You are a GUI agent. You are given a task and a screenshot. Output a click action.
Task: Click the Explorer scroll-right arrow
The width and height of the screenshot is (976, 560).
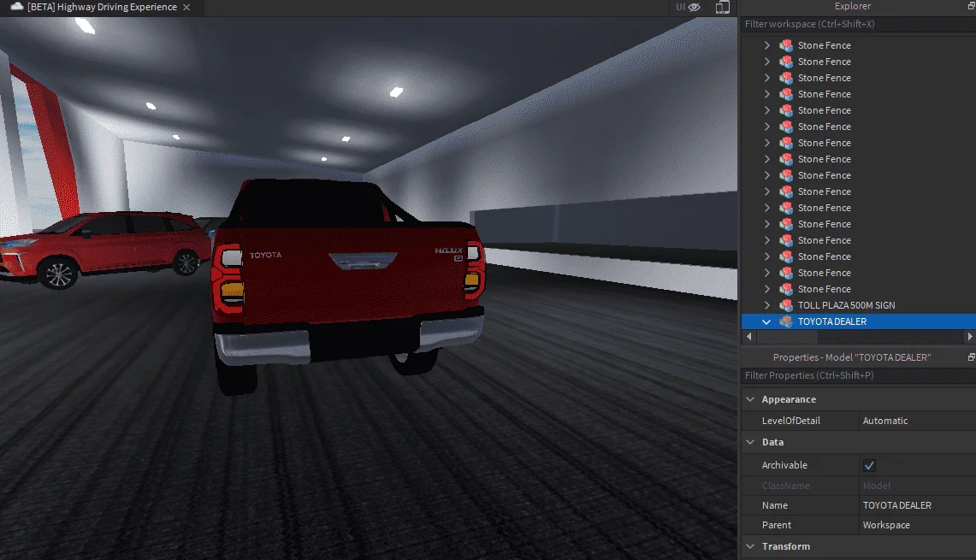coord(970,337)
